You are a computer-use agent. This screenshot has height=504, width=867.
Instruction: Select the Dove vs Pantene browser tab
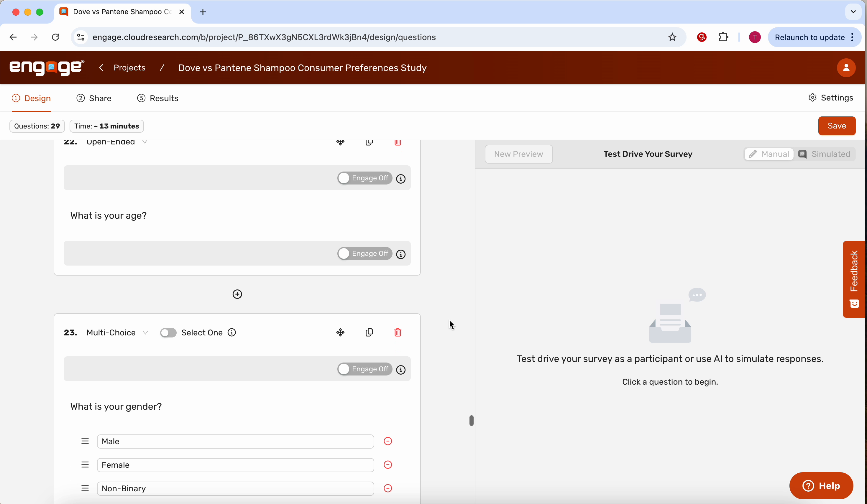(122, 12)
